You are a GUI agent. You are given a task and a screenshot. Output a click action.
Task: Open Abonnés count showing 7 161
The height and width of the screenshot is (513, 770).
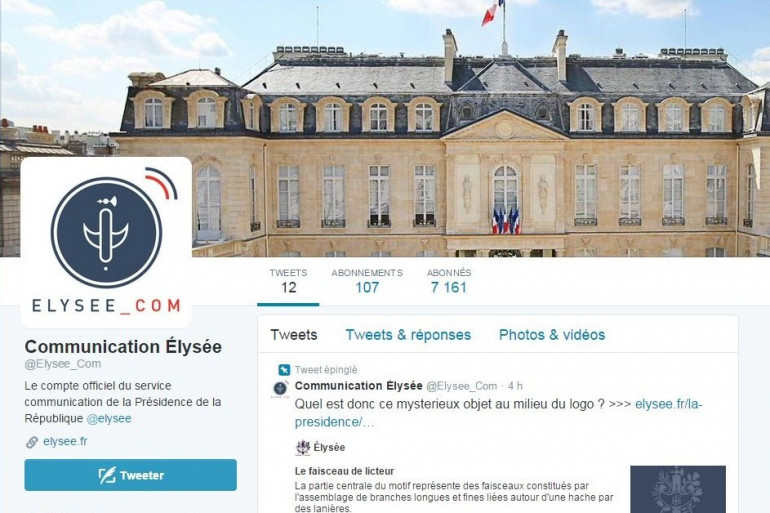448,281
